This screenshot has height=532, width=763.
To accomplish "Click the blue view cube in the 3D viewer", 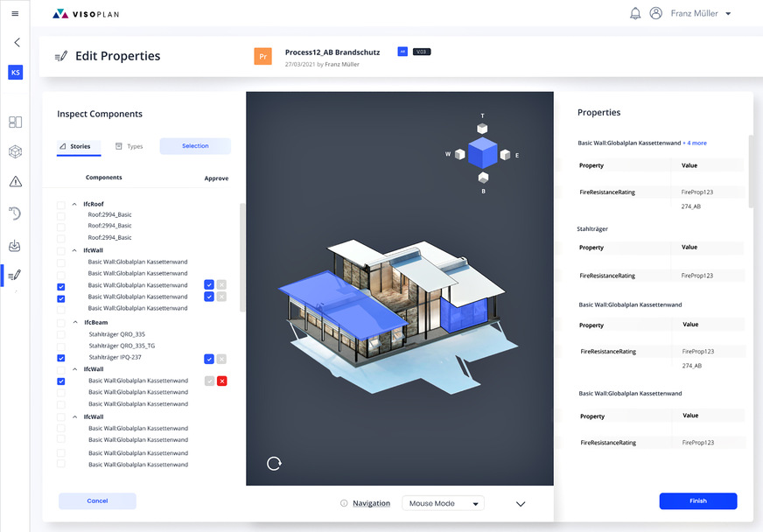I will pyautogui.click(x=482, y=155).
